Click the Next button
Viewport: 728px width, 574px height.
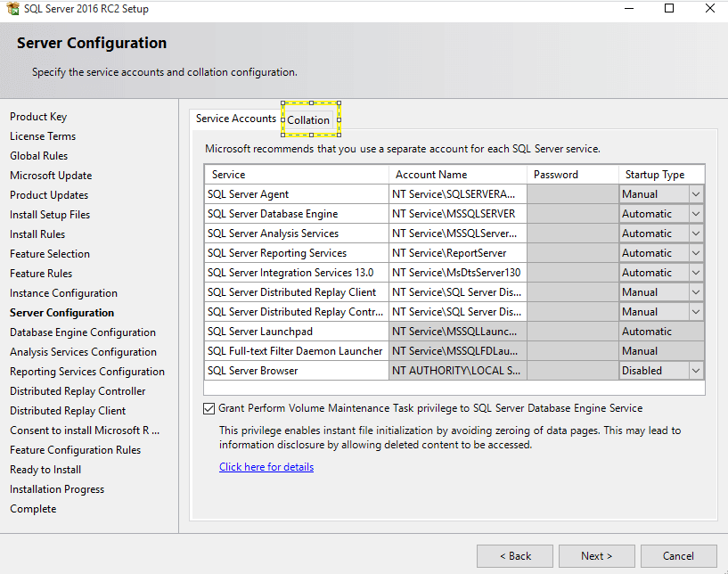click(x=596, y=555)
